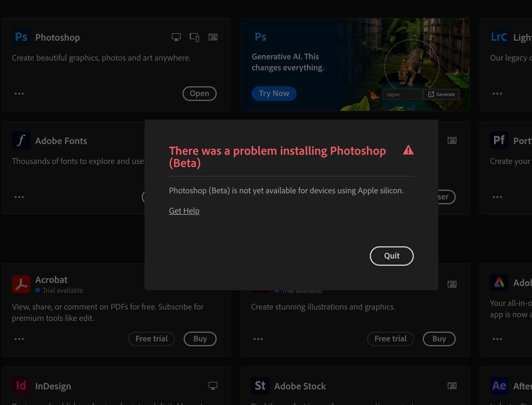Image resolution: width=532 pixels, height=405 pixels.
Task: Select the web platform icon on Photoshop card
Action: [213, 37]
